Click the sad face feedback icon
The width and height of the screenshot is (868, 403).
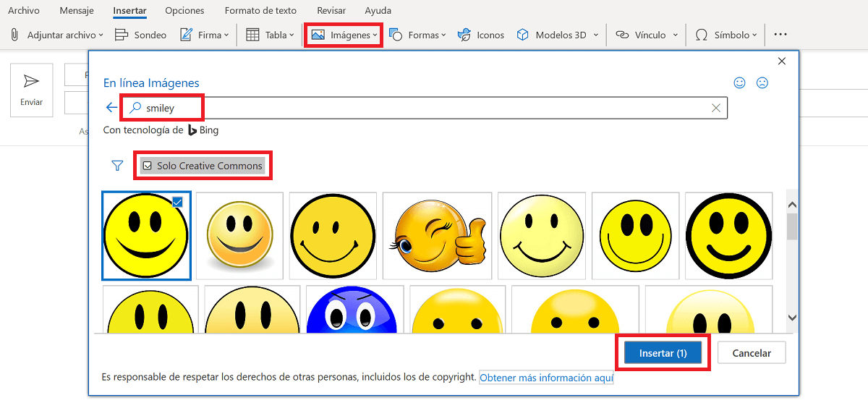coord(762,83)
